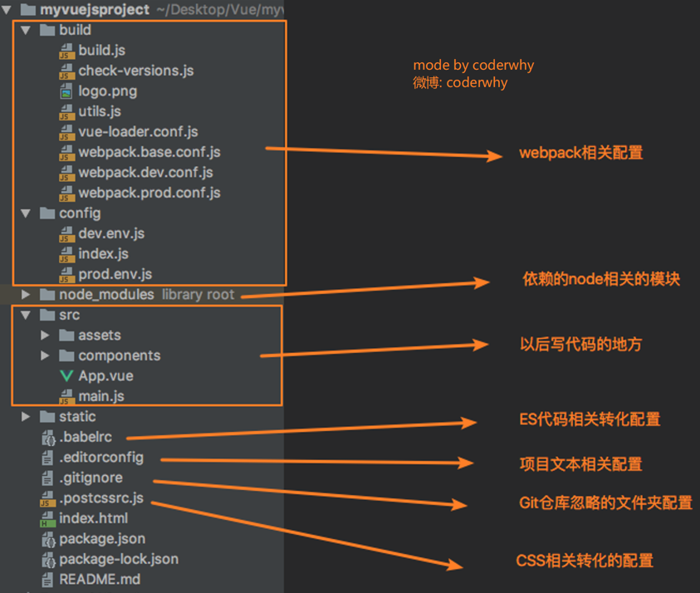
Task: Select the static folder label
Action: [77, 417]
